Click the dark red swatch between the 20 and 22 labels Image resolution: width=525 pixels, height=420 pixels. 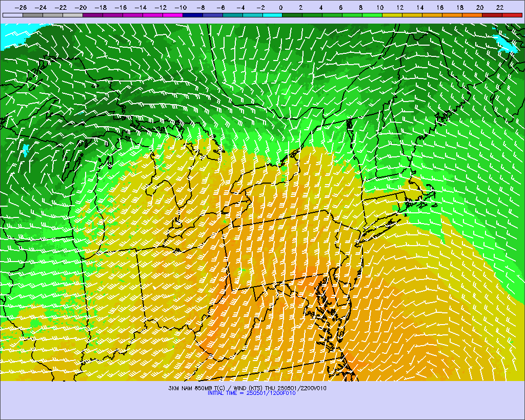click(x=492, y=15)
